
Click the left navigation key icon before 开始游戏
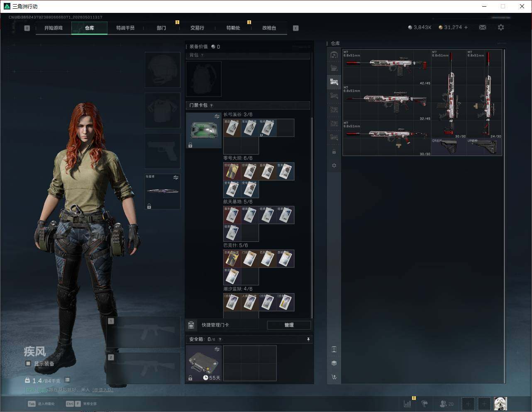[27, 28]
